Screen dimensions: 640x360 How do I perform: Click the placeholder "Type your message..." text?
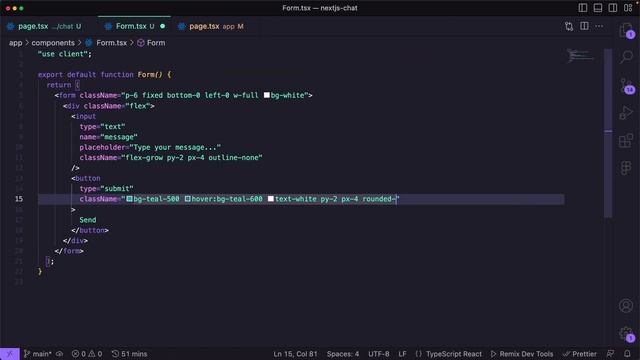click(175, 147)
